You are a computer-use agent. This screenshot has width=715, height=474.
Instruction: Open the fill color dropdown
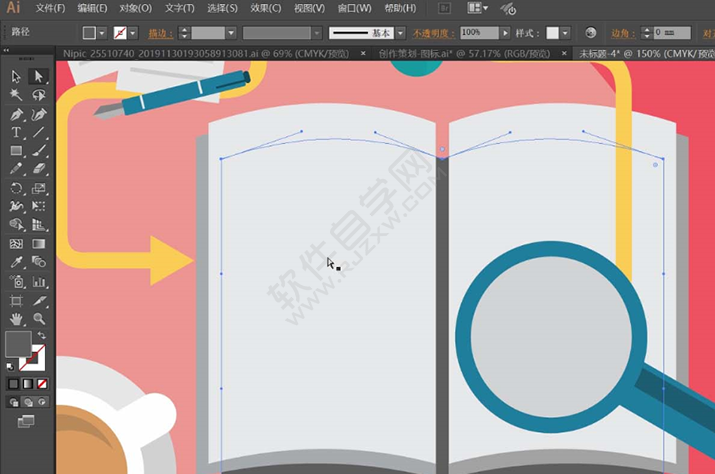click(104, 33)
